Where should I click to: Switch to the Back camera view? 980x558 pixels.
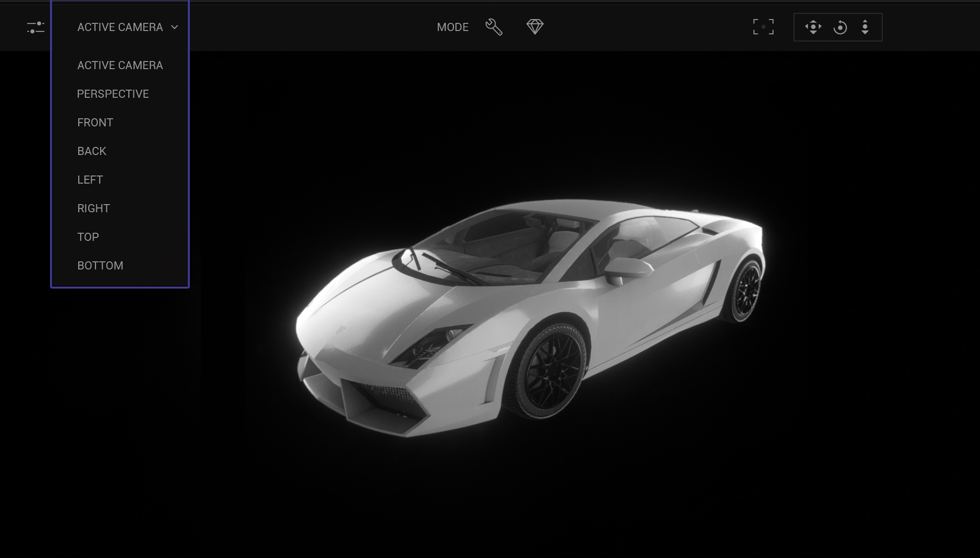[92, 151]
